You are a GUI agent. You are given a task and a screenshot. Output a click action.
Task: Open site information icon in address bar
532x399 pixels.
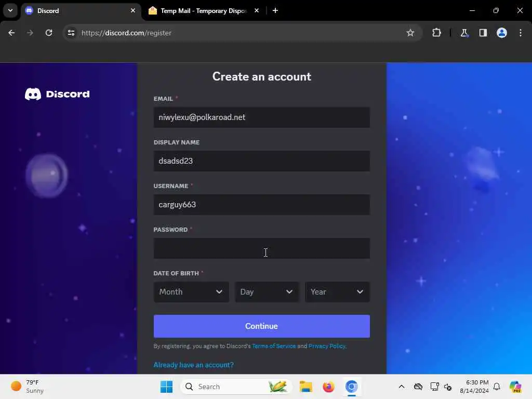click(x=71, y=33)
